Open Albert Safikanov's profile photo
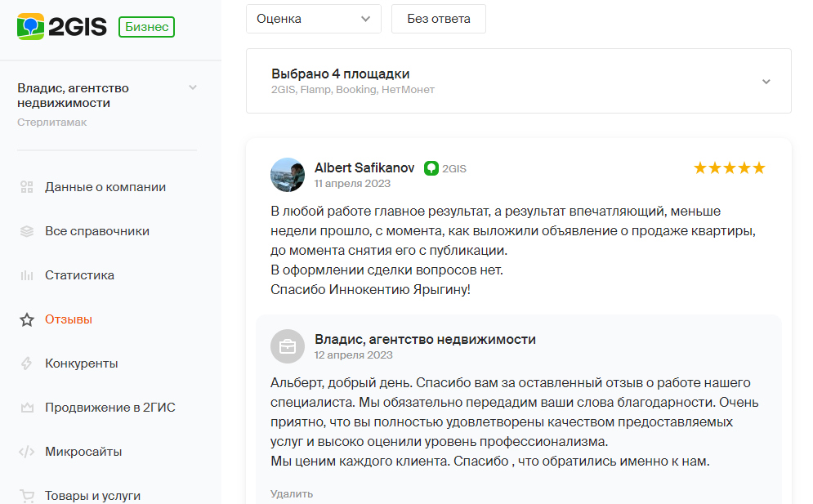Image resolution: width=813 pixels, height=504 pixels. (288, 175)
